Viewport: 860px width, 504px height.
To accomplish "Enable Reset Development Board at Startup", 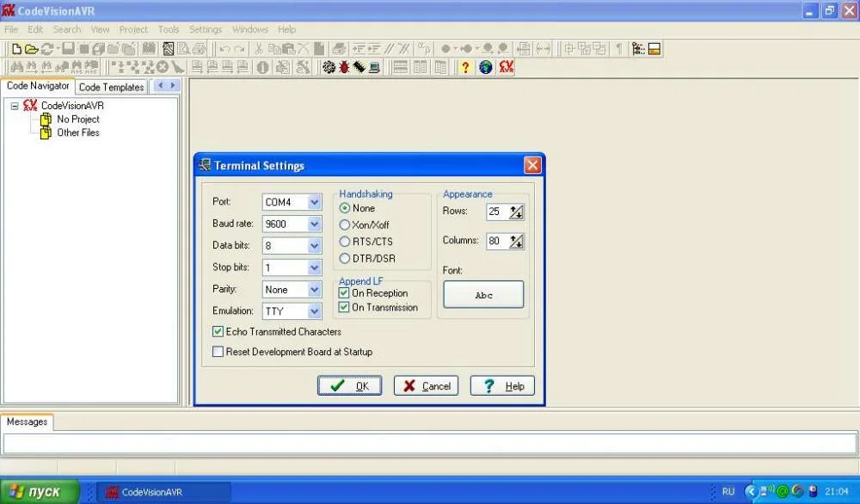I will (218, 352).
